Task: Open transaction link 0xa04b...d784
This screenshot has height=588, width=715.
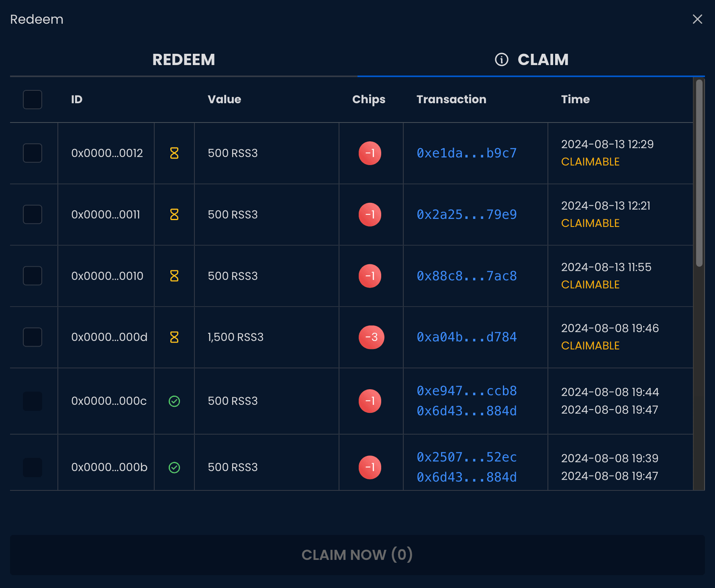Action: point(467,337)
